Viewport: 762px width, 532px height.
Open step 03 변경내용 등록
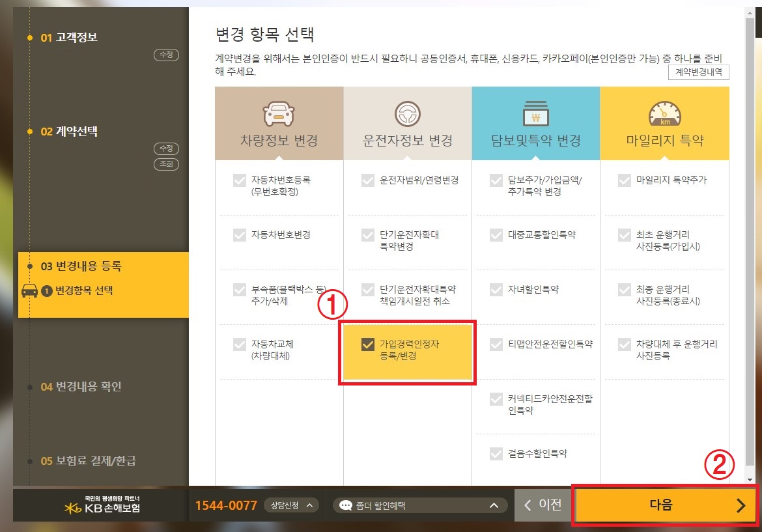click(81, 266)
